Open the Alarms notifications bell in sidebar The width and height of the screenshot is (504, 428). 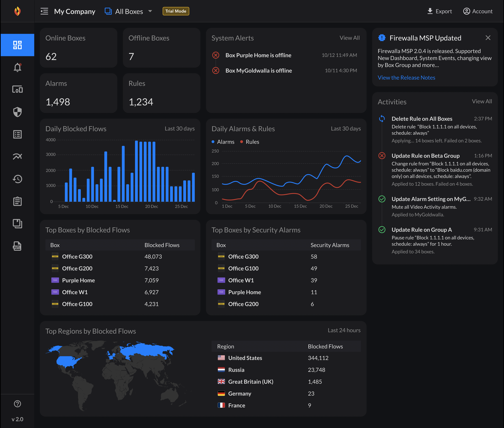pyautogui.click(x=17, y=67)
